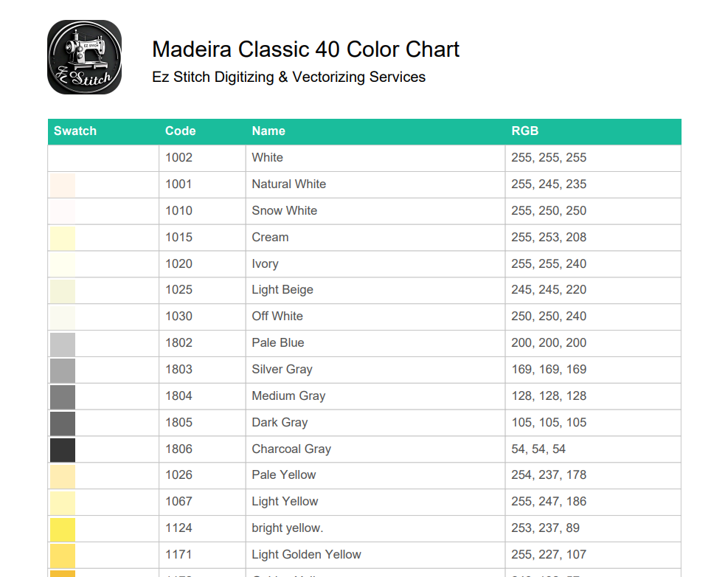Viewport: 728px width, 577px height.
Task: Select the Natural White color swatch
Action: click(x=63, y=185)
